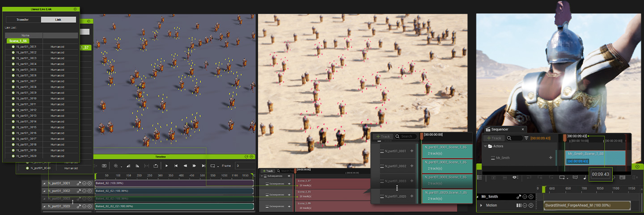Click the green Track button in Sequencer
Screen dimensions: 644x215
pos(494,138)
